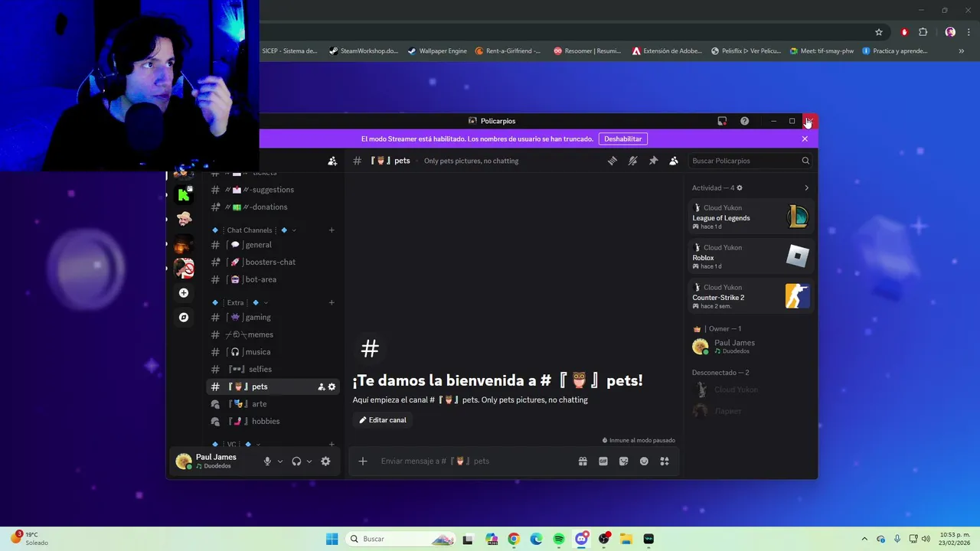
Task: Click the Deshabilitar button in purple banner
Action: pos(623,139)
